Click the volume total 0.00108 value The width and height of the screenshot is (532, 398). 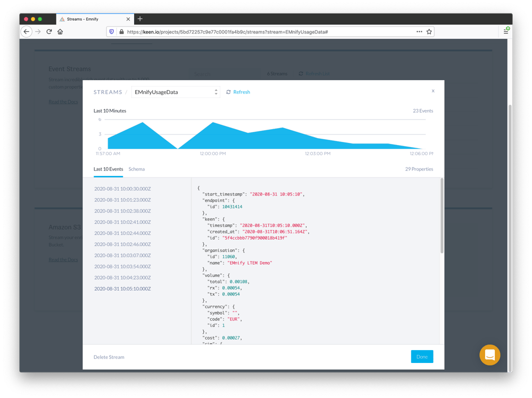coord(238,282)
